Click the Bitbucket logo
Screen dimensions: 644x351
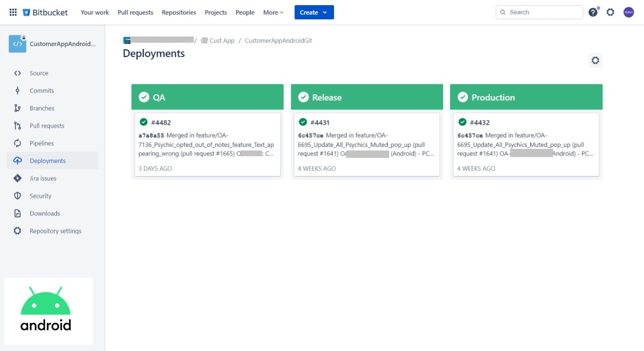tap(45, 12)
